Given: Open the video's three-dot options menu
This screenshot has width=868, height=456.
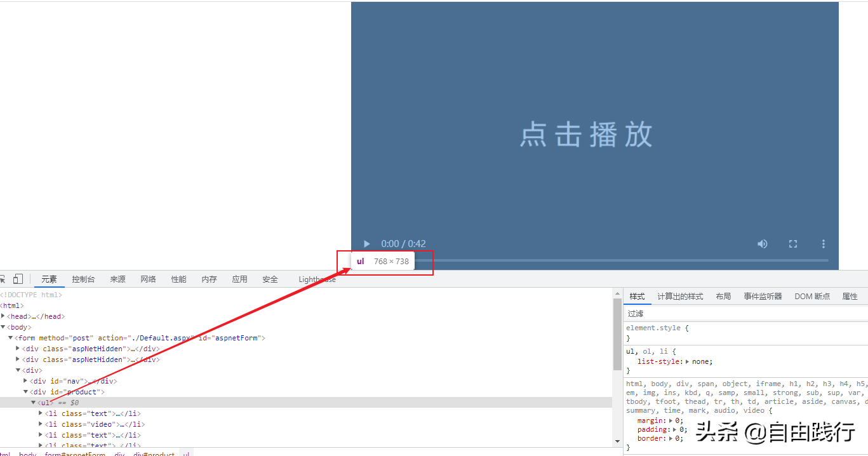Looking at the screenshot, I should point(823,243).
